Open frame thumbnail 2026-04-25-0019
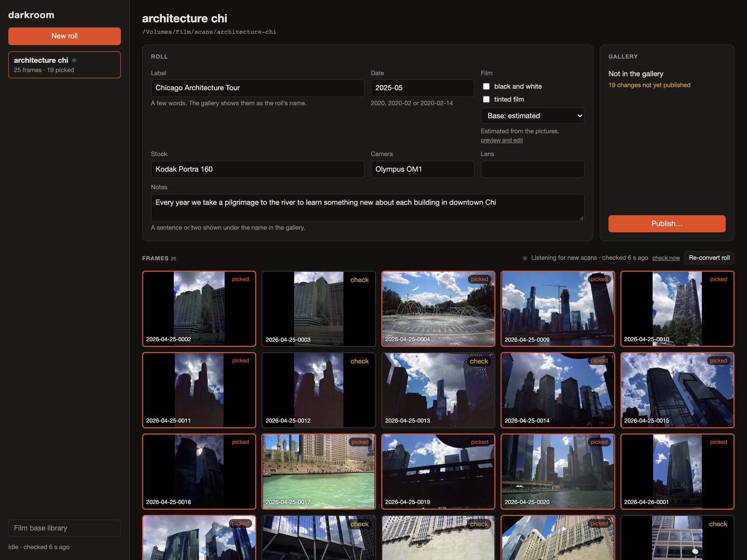 pos(438,472)
